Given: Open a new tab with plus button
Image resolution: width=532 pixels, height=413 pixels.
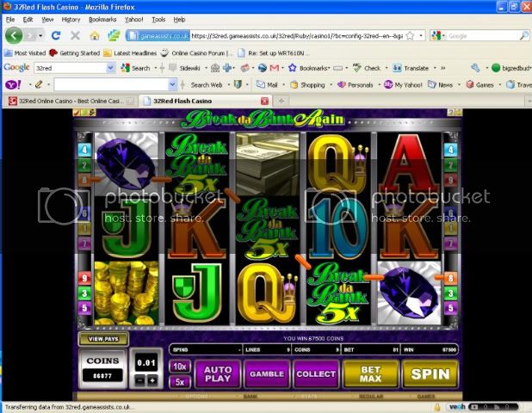Looking at the screenshot, I should pos(281,101).
